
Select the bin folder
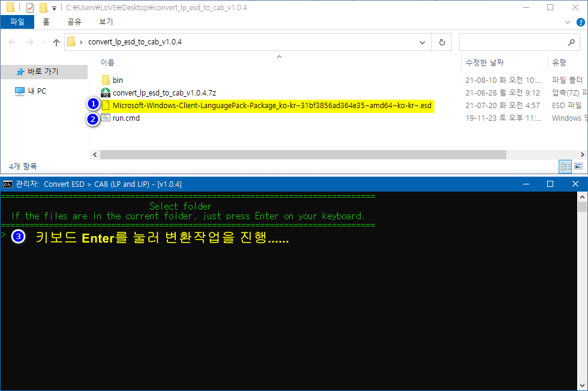[118, 80]
